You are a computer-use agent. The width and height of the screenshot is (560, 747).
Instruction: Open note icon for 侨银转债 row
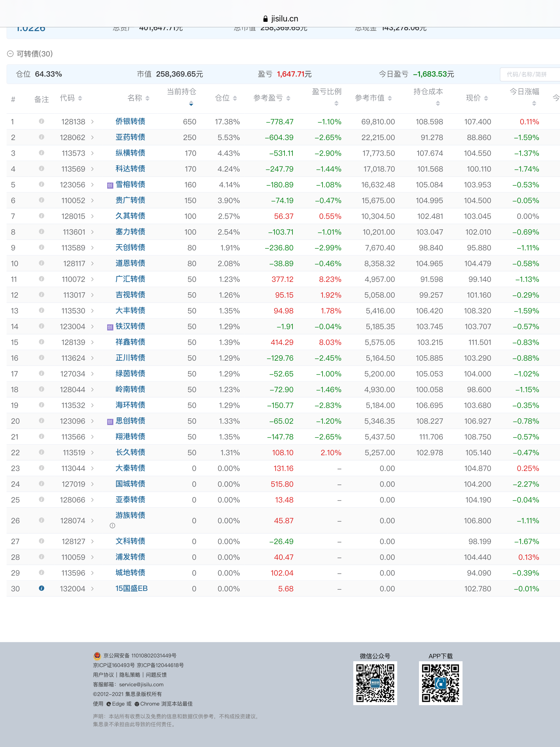coord(41,121)
